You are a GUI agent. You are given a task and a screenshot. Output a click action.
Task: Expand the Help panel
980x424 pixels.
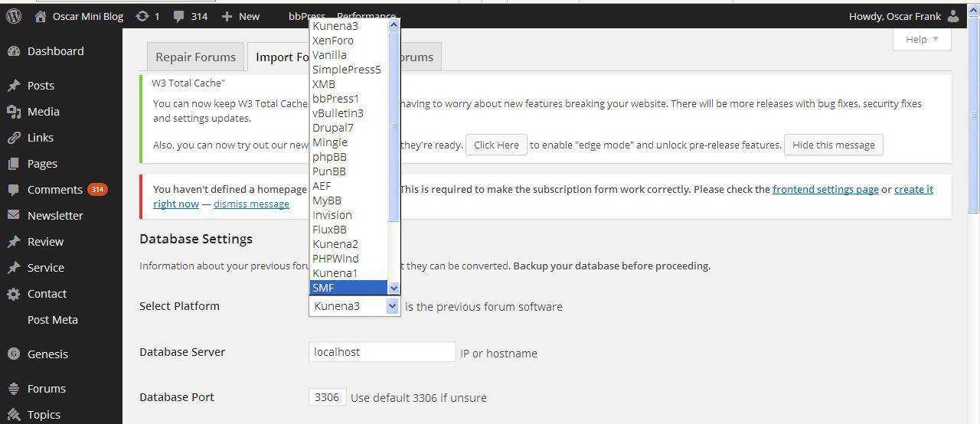[922, 40]
